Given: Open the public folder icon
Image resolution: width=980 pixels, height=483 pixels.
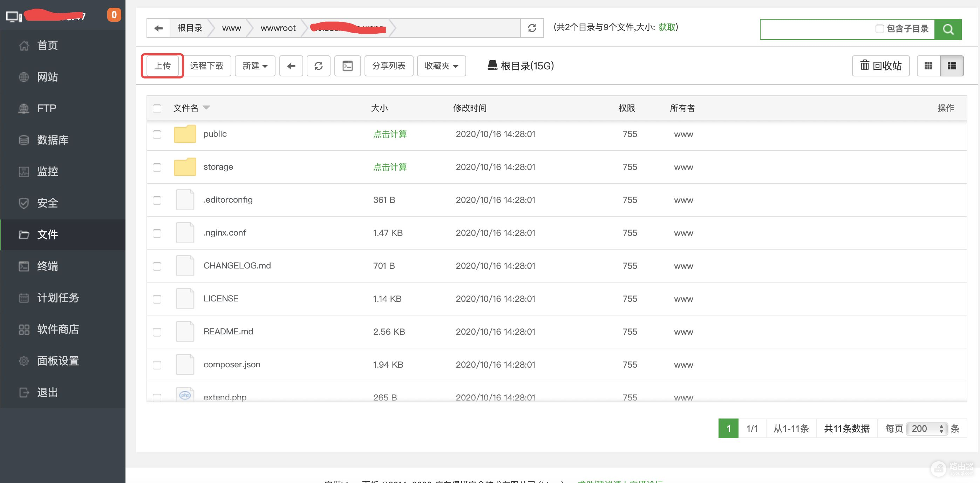Looking at the screenshot, I should (185, 134).
